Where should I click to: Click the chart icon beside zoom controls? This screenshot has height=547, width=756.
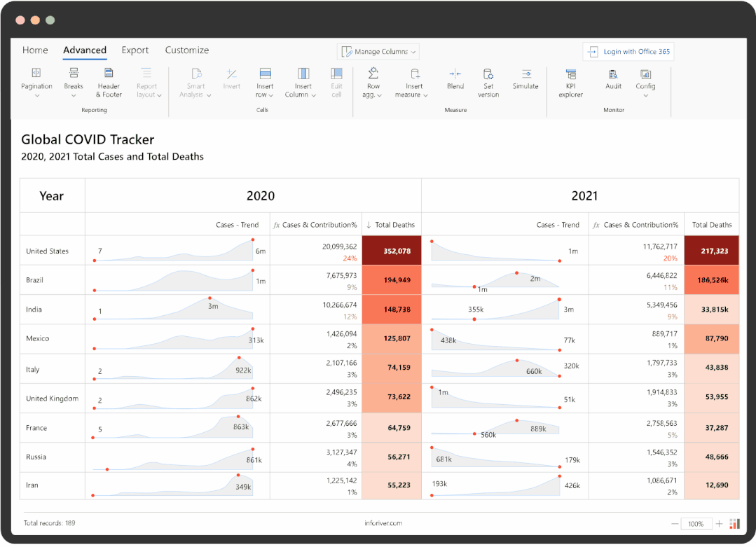click(734, 524)
